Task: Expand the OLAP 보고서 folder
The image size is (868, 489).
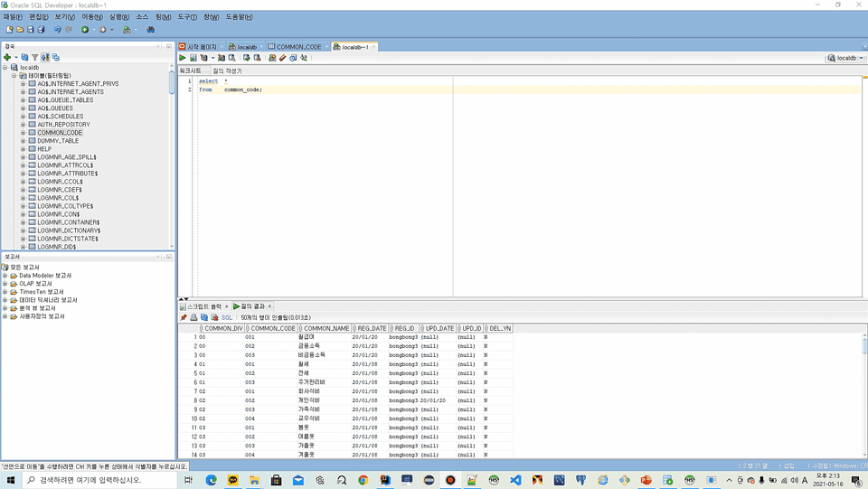Action: pyautogui.click(x=5, y=284)
